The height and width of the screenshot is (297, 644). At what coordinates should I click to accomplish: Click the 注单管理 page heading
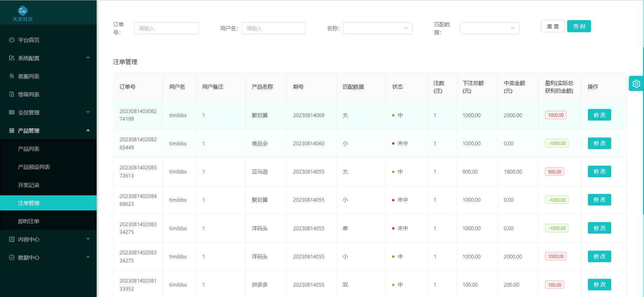click(x=125, y=62)
